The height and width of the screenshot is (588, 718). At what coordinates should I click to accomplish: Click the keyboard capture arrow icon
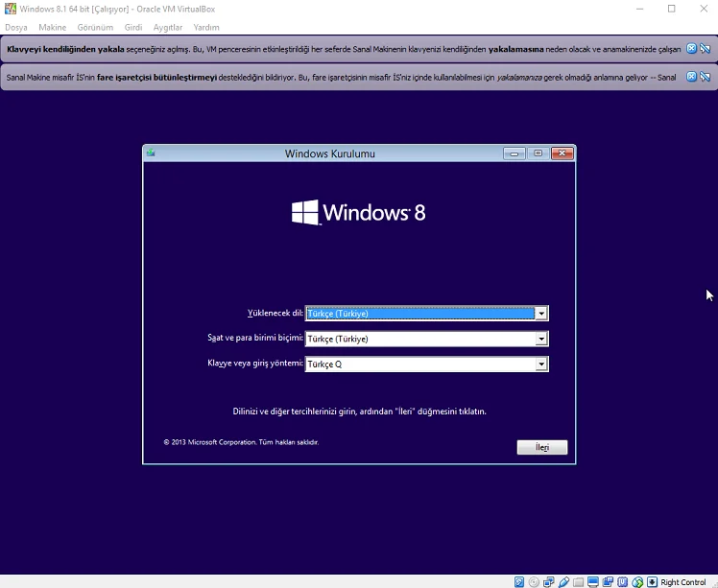pyautogui.click(x=653, y=581)
